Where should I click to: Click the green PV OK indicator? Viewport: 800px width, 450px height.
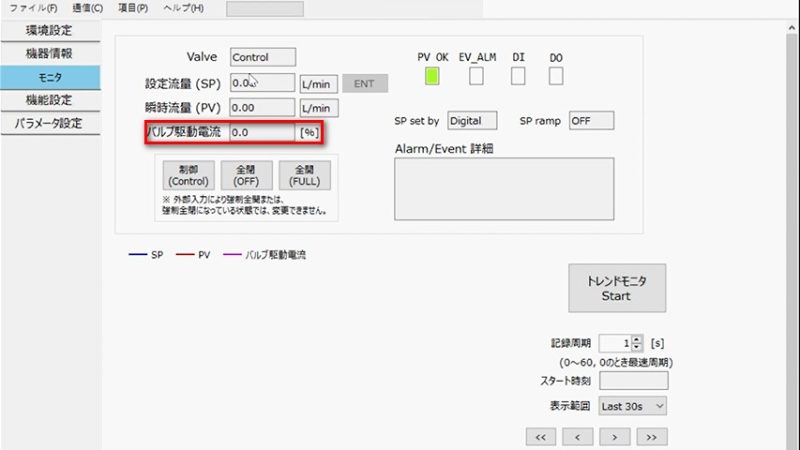pos(432,76)
